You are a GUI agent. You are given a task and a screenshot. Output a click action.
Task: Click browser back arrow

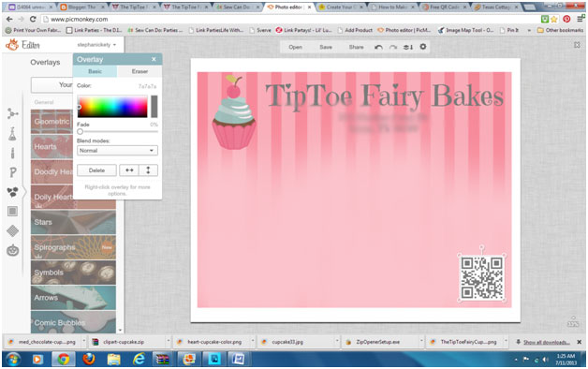[x=9, y=19]
